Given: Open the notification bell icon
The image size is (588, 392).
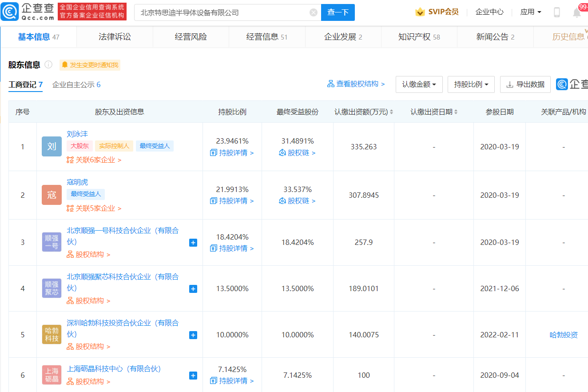Looking at the screenshot, I should click(x=577, y=12).
